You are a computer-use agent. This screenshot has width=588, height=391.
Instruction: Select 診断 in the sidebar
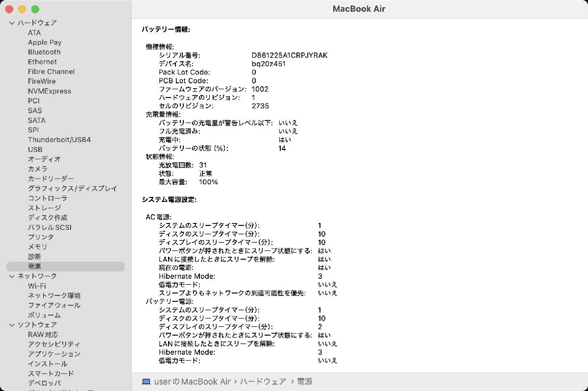[x=34, y=257]
